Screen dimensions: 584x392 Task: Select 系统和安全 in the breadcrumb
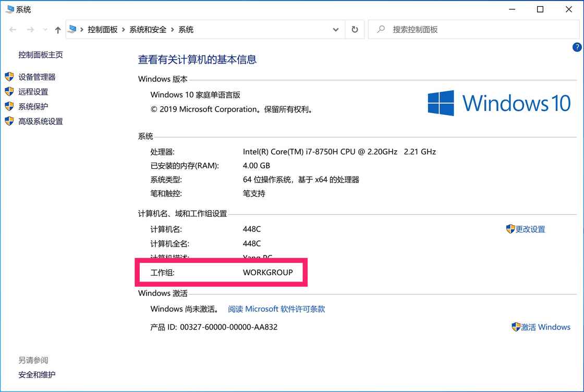[148, 29]
